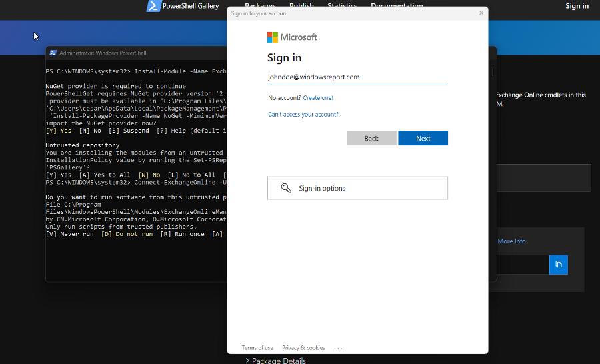Click the Administrator: Windows PowerShell title bar

point(136,53)
